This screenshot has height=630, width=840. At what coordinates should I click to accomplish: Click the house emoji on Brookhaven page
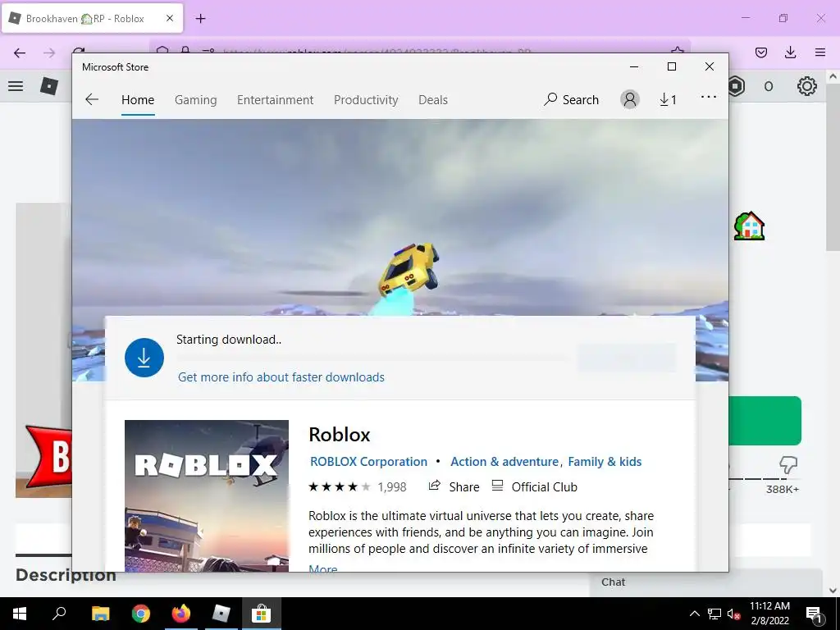coord(749,226)
